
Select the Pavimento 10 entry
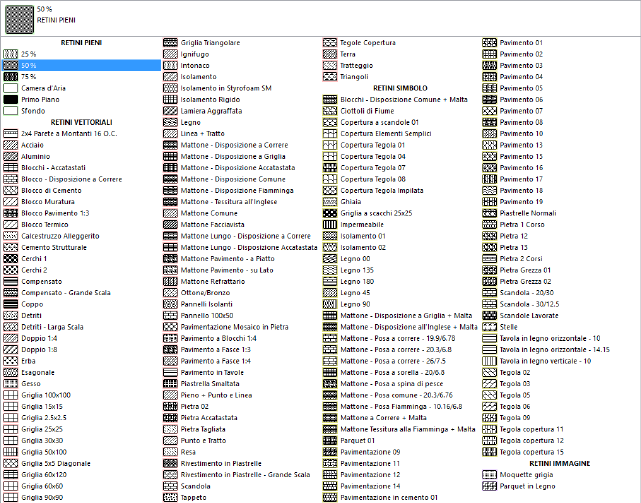coord(521,133)
